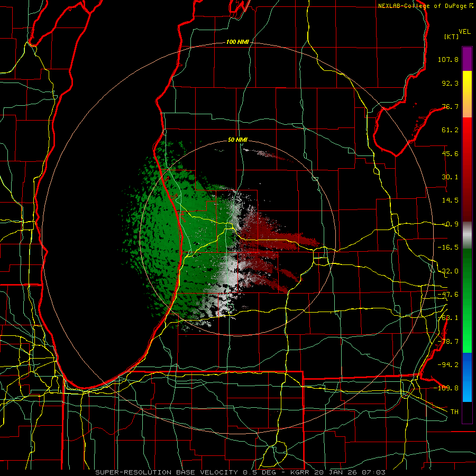This screenshot has width=476, height=476.
Task: Click the purple segment of the velocity color bar
Action: pyautogui.click(x=467, y=59)
